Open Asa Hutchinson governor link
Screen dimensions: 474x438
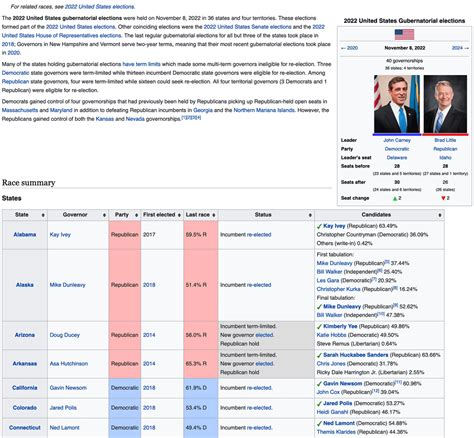(69, 364)
